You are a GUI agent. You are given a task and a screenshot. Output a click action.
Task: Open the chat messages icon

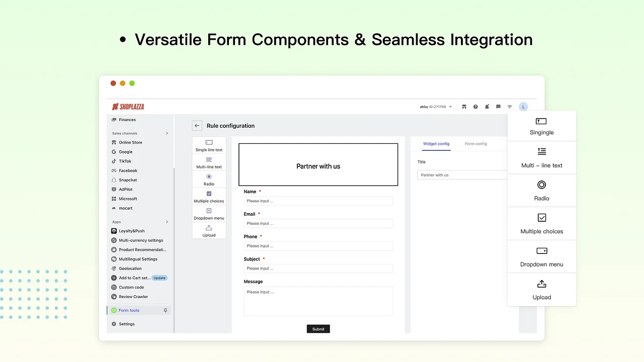tap(498, 107)
